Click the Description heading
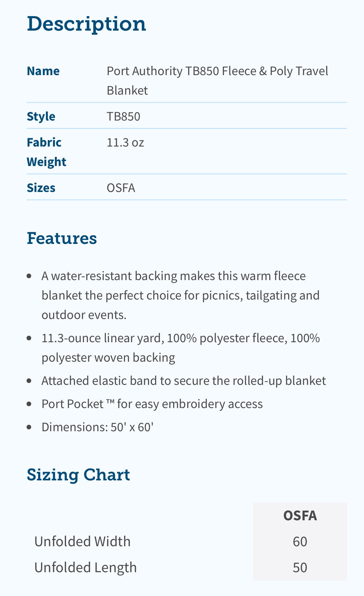 [86, 24]
